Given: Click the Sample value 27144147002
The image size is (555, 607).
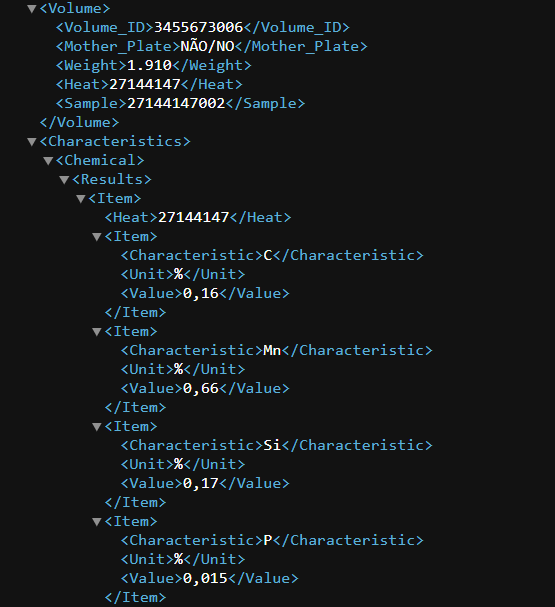Looking at the screenshot, I should point(176,103).
